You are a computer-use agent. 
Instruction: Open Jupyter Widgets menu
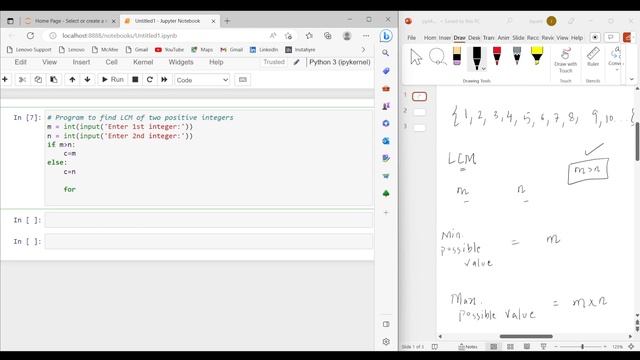tap(181, 62)
